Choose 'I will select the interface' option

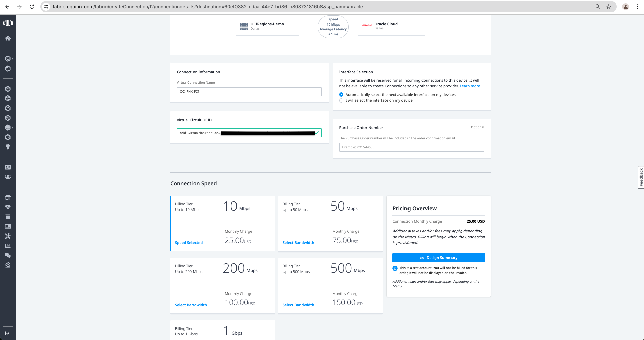coord(341,100)
